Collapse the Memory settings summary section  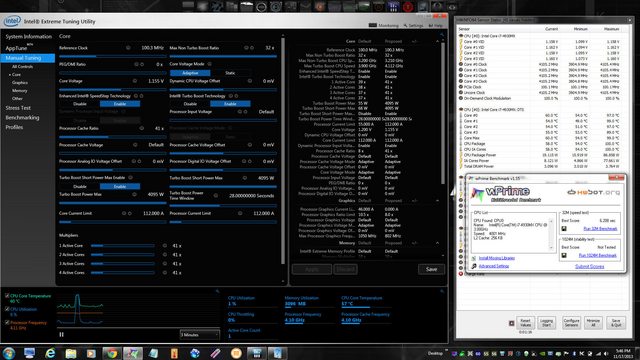click(x=437, y=243)
